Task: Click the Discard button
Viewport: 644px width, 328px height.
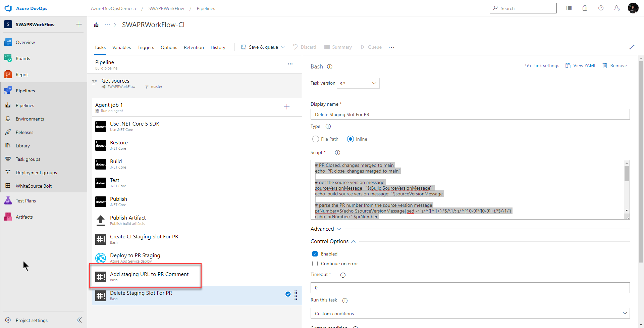Action: (305, 47)
